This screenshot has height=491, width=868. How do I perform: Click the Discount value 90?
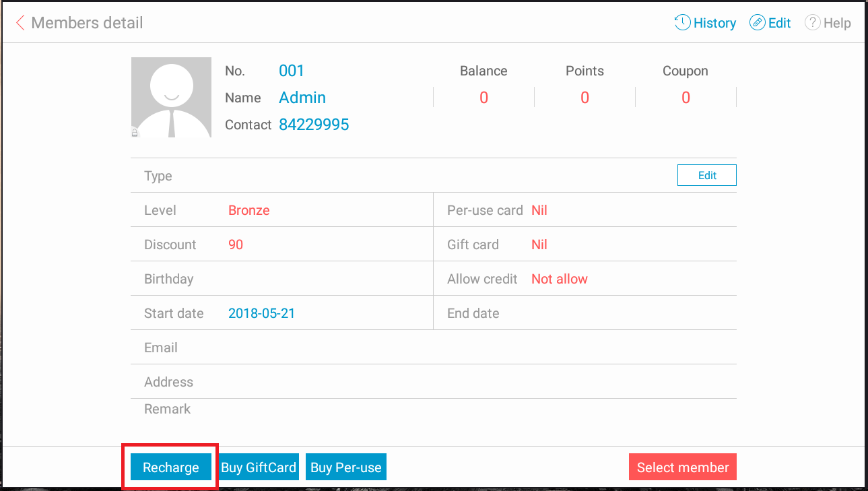236,244
